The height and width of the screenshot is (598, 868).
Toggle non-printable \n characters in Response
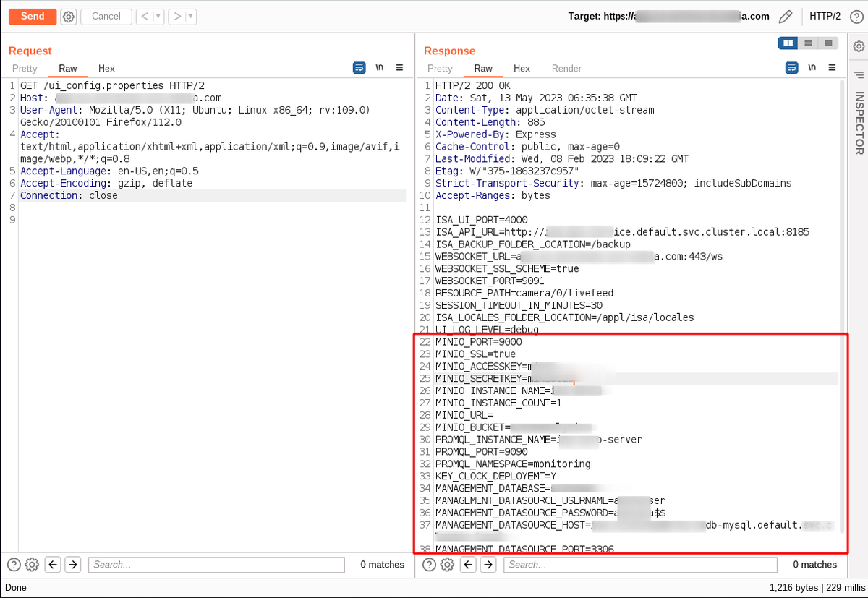(x=812, y=68)
